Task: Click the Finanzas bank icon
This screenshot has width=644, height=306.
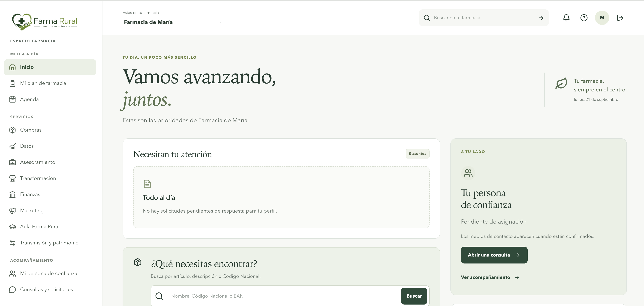Action: tap(12, 194)
